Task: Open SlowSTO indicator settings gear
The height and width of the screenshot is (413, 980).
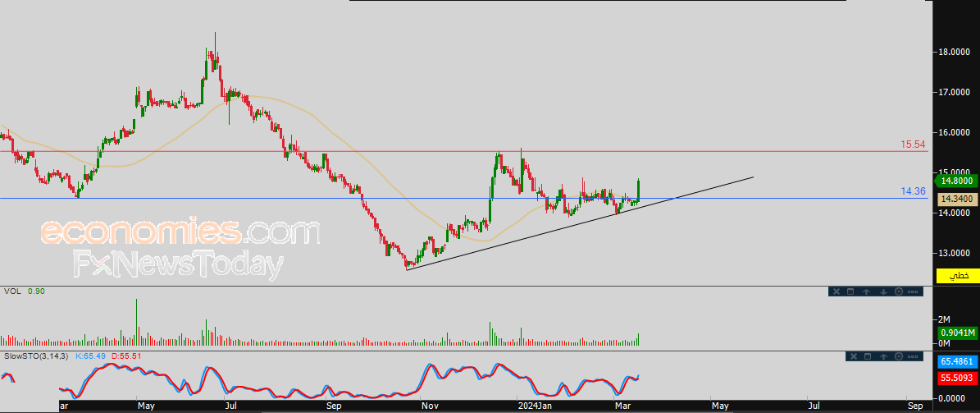Action: (x=900, y=356)
